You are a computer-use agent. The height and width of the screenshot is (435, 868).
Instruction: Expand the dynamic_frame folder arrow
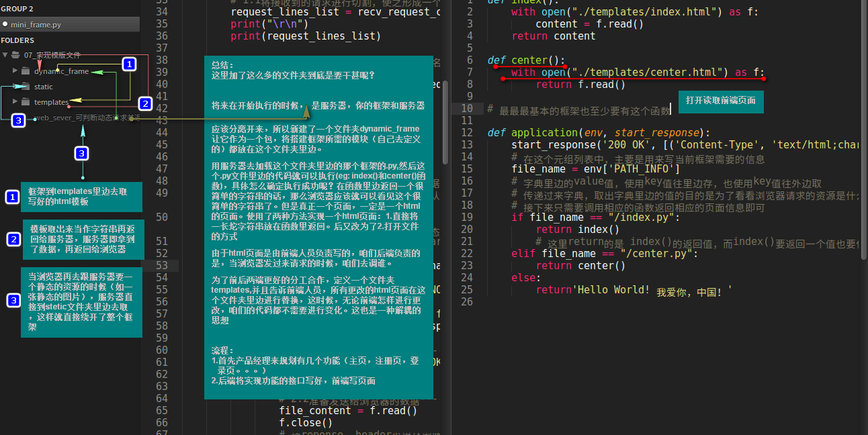tap(15, 70)
